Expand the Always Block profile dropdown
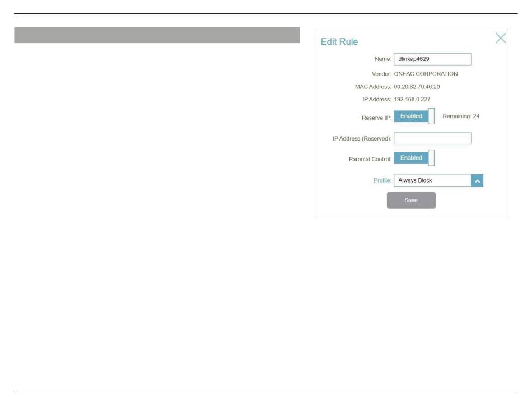The image size is (532, 406). coord(477,180)
